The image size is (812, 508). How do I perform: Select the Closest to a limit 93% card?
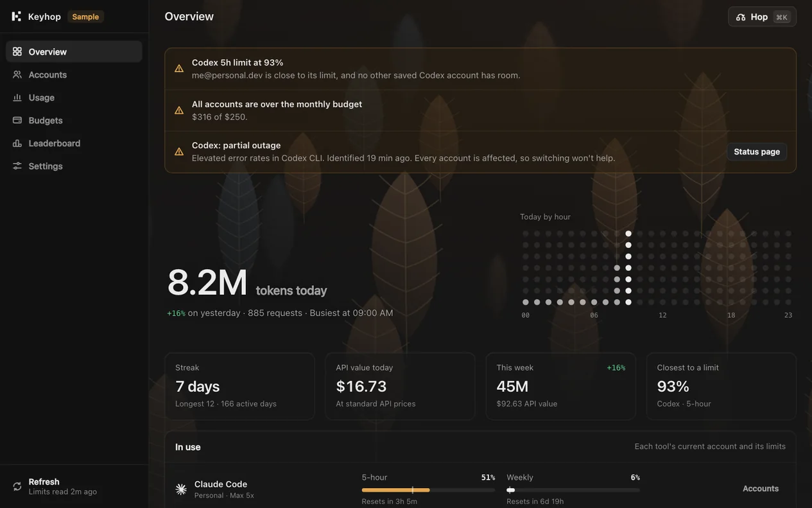point(721,387)
